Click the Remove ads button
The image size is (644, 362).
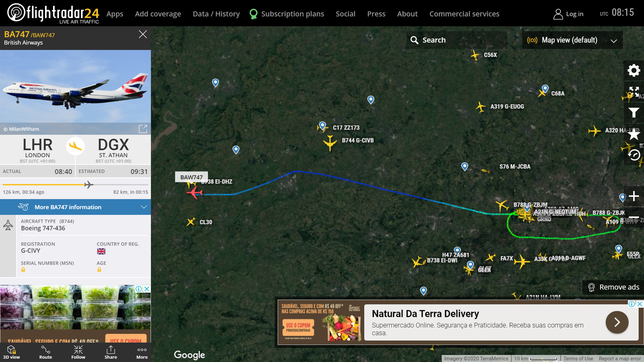tap(613, 287)
